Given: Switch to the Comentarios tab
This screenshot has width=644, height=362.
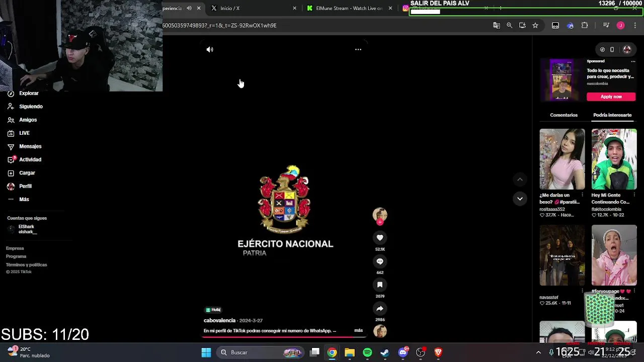Looking at the screenshot, I should pos(563,115).
